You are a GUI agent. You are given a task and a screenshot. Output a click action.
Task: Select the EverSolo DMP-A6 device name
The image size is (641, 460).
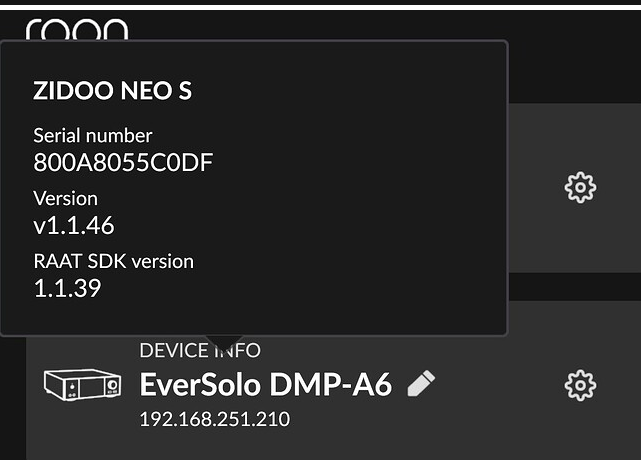[x=265, y=384]
